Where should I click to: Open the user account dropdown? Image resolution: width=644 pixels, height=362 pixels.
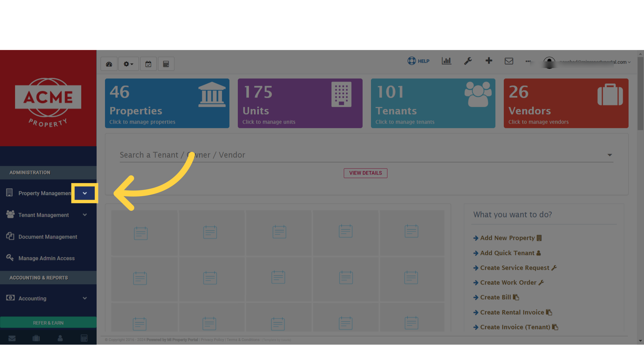587,62
